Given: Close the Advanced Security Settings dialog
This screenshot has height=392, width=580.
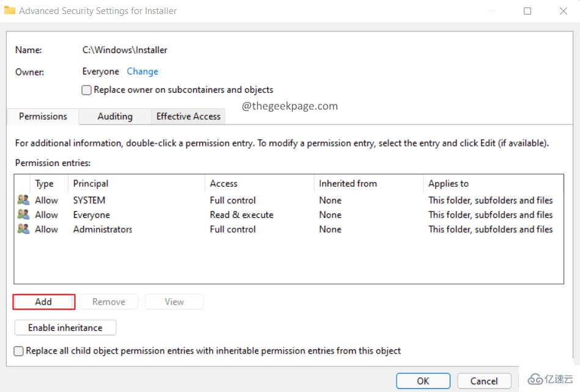Looking at the screenshot, I should point(563,11).
